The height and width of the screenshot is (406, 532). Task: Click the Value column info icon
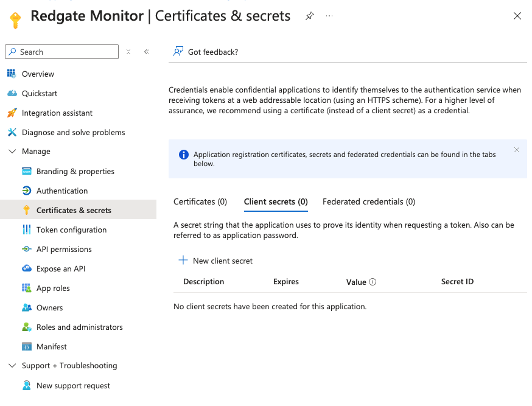(373, 282)
